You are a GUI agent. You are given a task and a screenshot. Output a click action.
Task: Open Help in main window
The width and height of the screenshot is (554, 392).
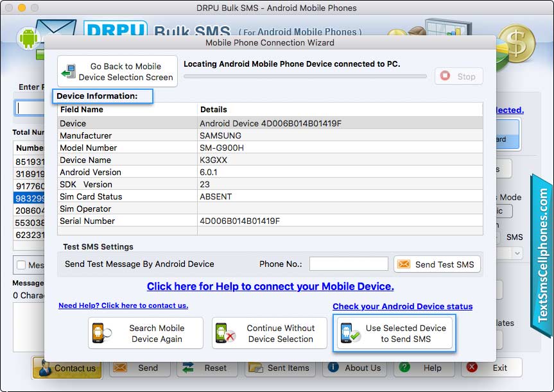tap(424, 368)
